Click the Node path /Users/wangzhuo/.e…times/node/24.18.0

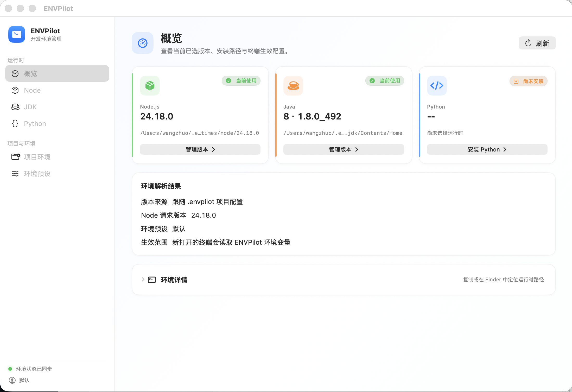(x=200, y=133)
